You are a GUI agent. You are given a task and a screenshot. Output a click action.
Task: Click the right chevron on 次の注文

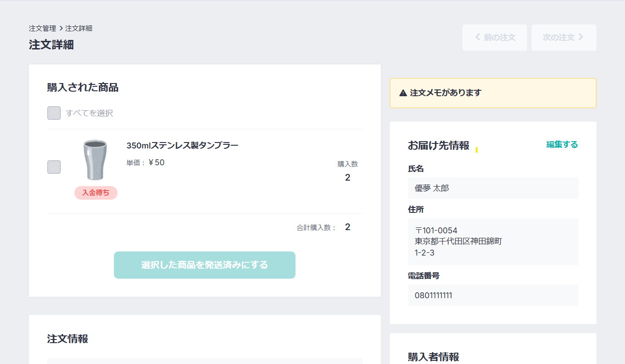[x=581, y=37]
